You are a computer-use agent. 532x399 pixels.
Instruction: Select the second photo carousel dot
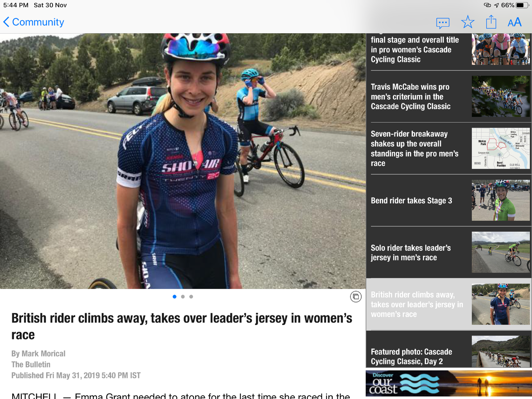(183, 297)
